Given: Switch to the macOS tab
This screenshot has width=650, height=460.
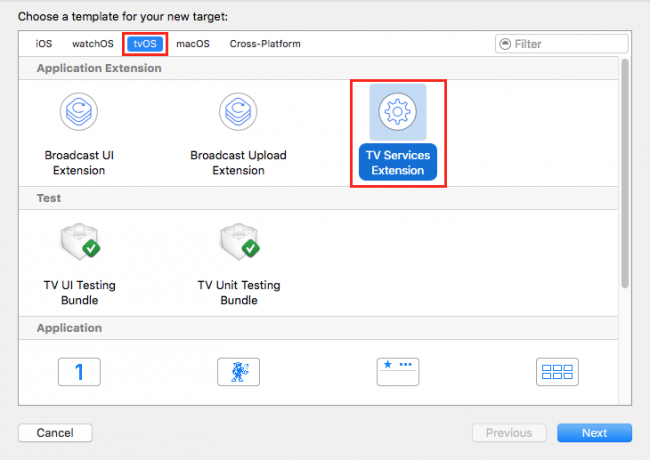Looking at the screenshot, I should coord(193,44).
